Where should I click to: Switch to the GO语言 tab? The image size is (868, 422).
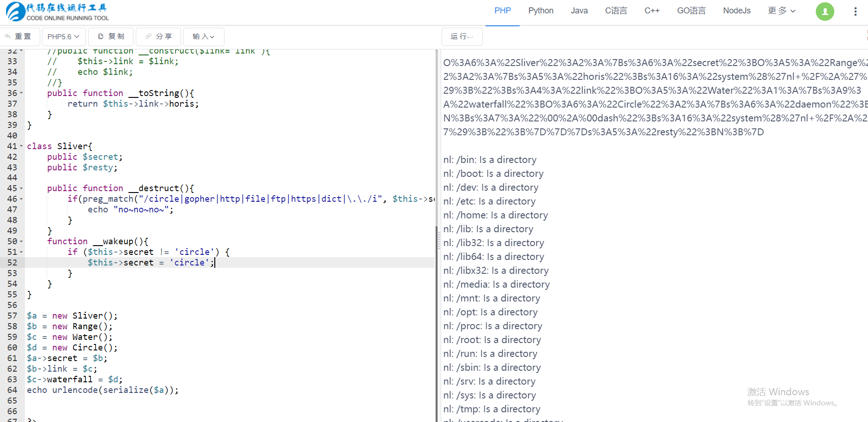tap(692, 11)
